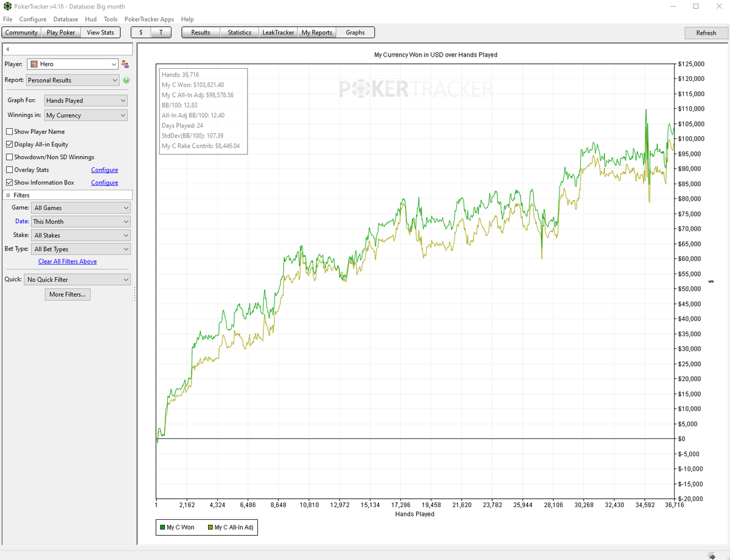The height and width of the screenshot is (560, 730).
Task: Open the Tools menu
Action: (x=111, y=19)
